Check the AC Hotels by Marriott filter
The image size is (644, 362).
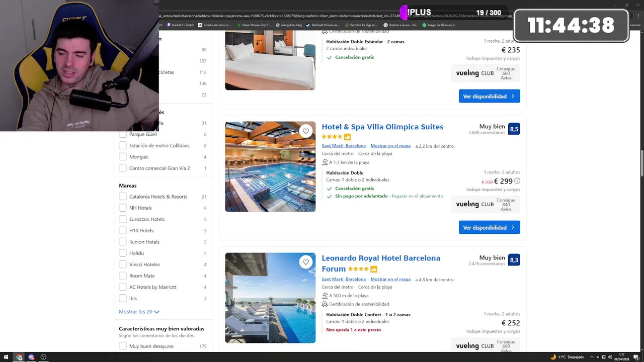123,287
